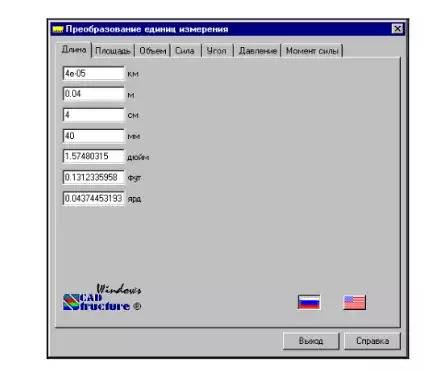The image size is (424, 371).
Task: Click the SCAD Structure logo
Action: tap(102, 298)
